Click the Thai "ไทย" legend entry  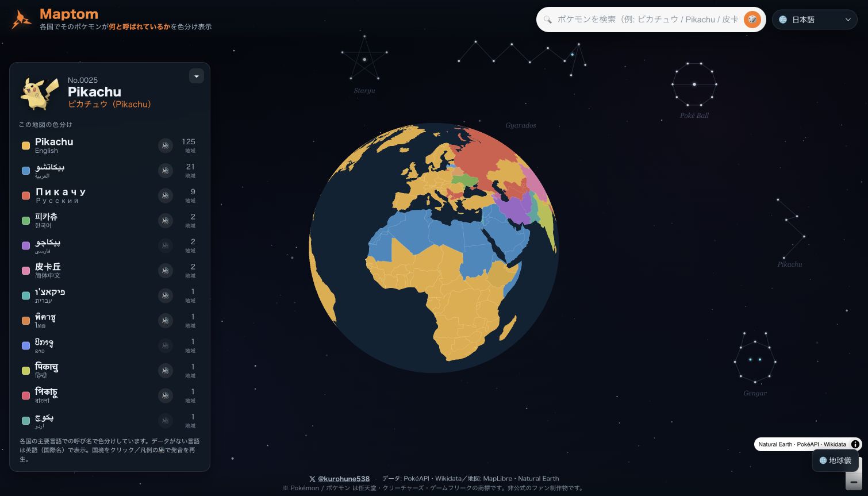[109, 321]
